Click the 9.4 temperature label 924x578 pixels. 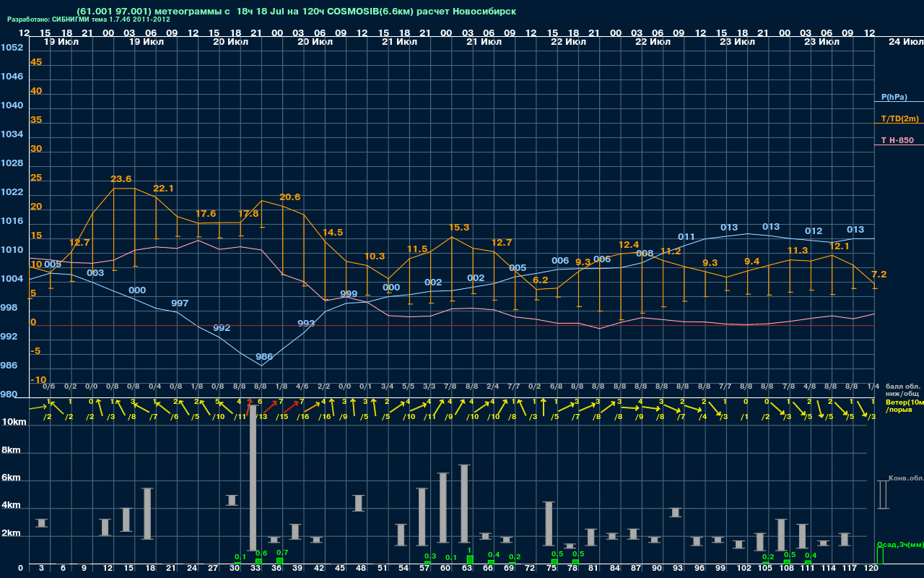(752, 261)
